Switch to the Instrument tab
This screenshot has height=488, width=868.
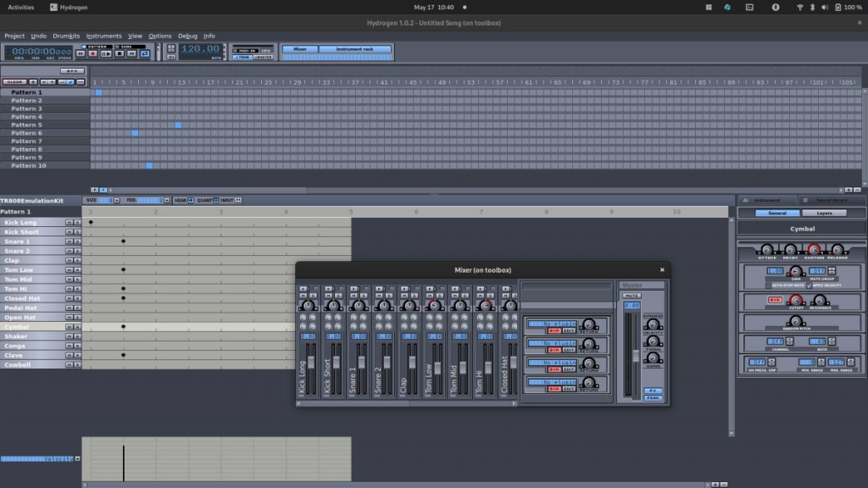pyautogui.click(x=767, y=200)
